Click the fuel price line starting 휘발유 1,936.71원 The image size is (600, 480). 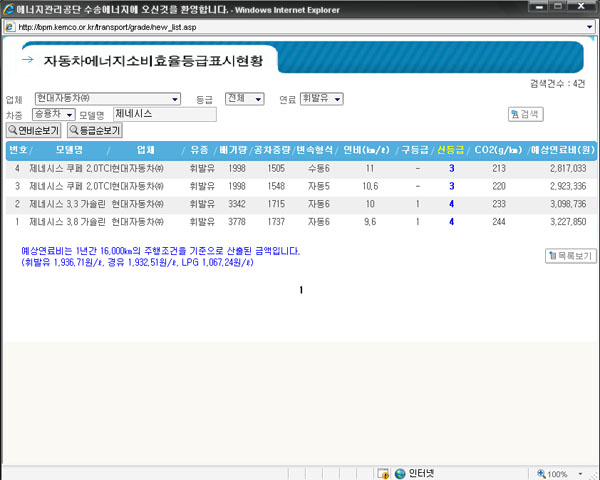[x=137, y=263]
